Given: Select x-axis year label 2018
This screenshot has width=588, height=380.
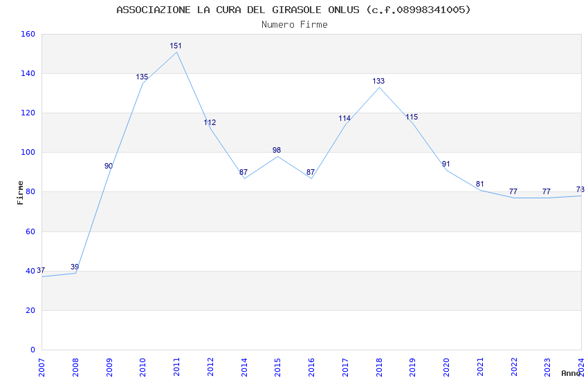Looking at the screenshot, I should [379, 368].
